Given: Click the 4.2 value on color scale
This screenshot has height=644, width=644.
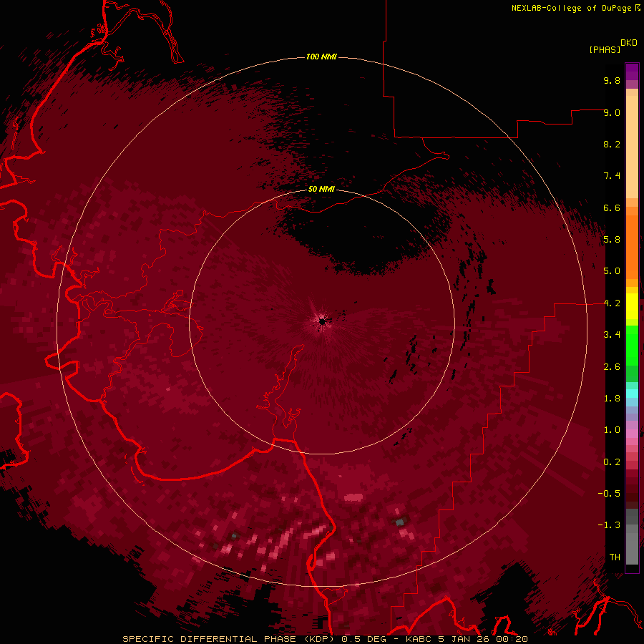Looking at the screenshot, I should tap(612, 303).
